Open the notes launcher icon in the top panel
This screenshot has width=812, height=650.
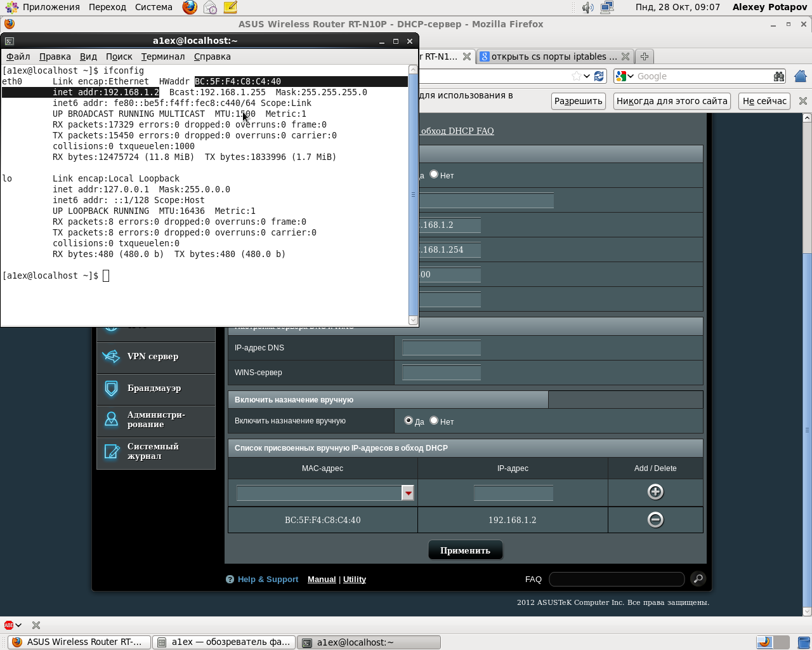coord(230,7)
